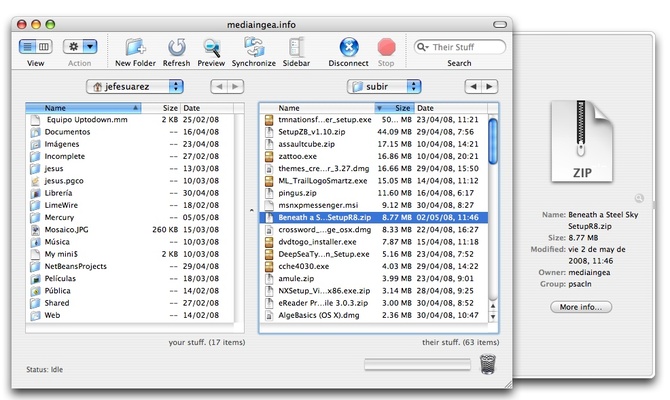670x400 pixels.
Task: Click remote list scroll up arrow
Action: tap(493, 306)
